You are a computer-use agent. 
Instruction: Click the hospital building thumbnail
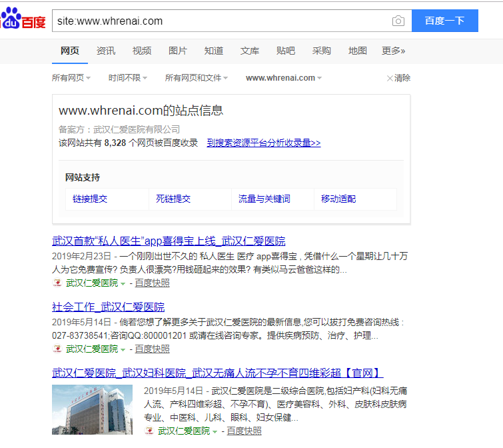[x=93, y=409]
